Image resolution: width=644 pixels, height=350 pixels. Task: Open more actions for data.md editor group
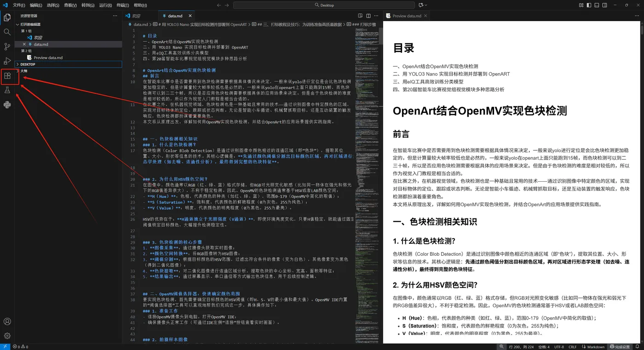[x=375, y=16]
